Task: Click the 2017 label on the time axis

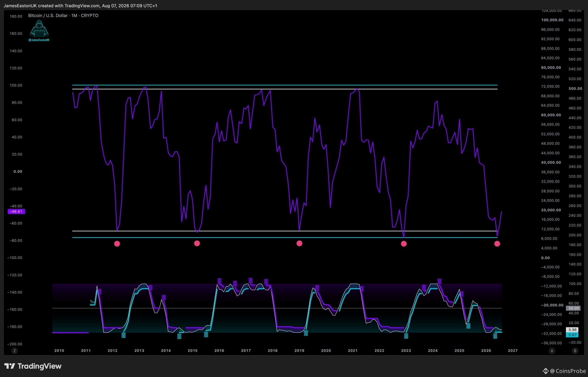Action: [x=246, y=351]
